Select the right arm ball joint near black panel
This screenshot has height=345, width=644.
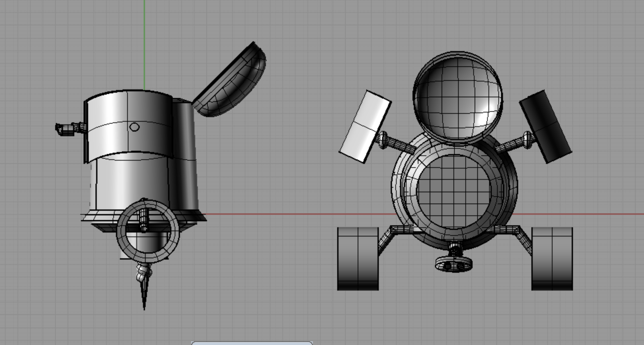click(527, 140)
